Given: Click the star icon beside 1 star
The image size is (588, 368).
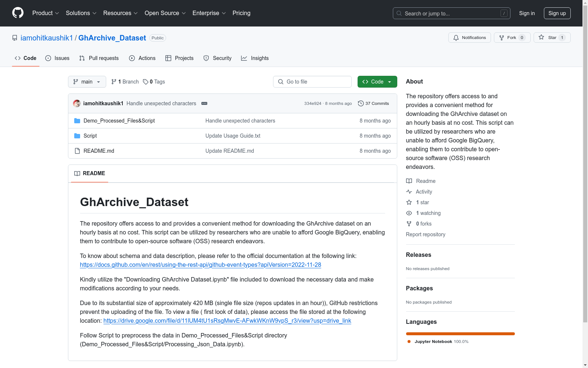Looking at the screenshot, I should 409,202.
